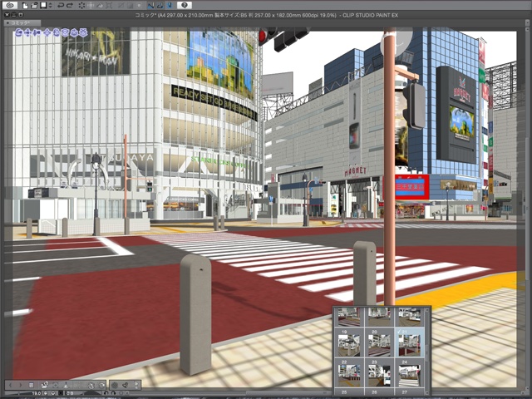Click the Place on ground icon
532x399 pixels.
[x=66, y=385]
